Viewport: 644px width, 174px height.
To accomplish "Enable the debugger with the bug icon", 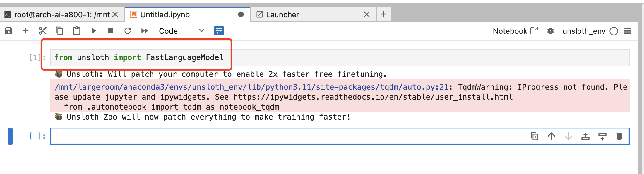I will [x=551, y=31].
